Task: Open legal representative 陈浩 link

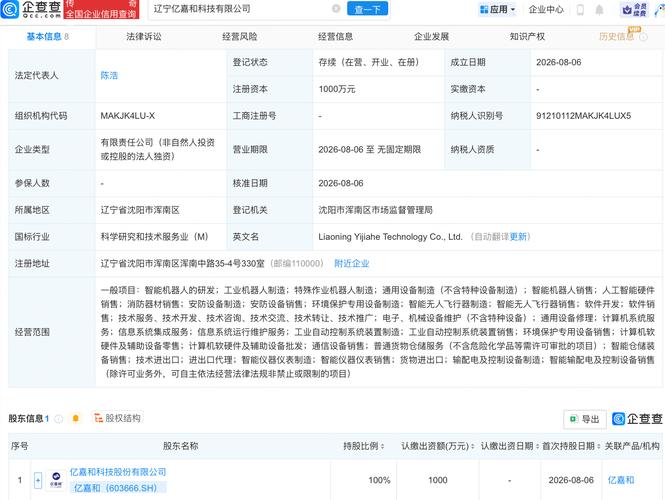Action: coord(109,75)
